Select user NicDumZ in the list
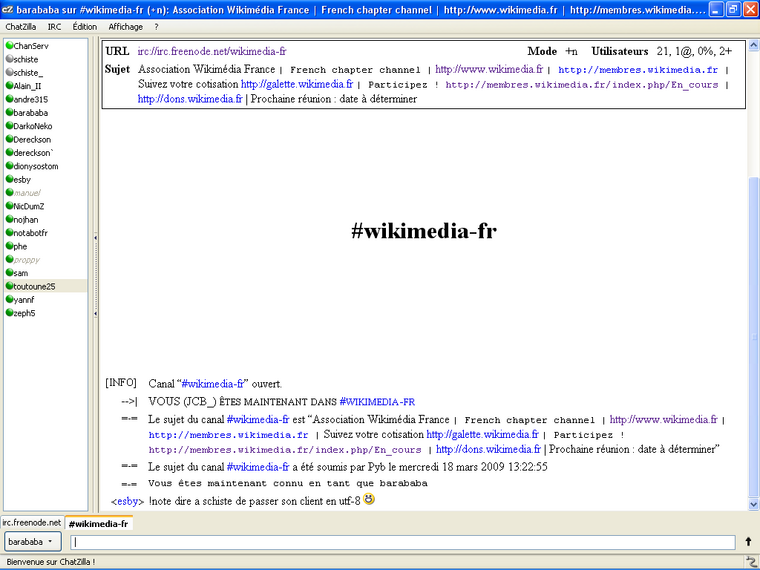Screen dimensions: 760x570 46,206
